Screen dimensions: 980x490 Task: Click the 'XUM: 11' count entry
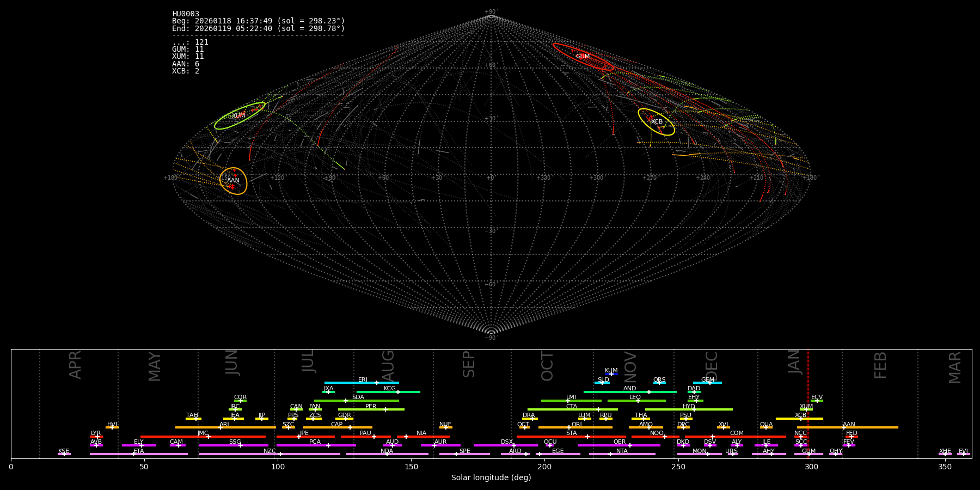point(188,56)
